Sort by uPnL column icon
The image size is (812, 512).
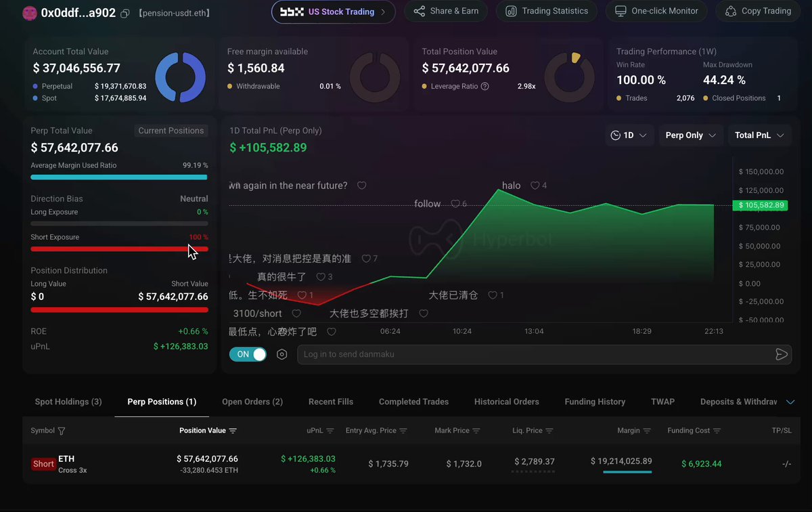pyautogui.click(x=330, y=431)
